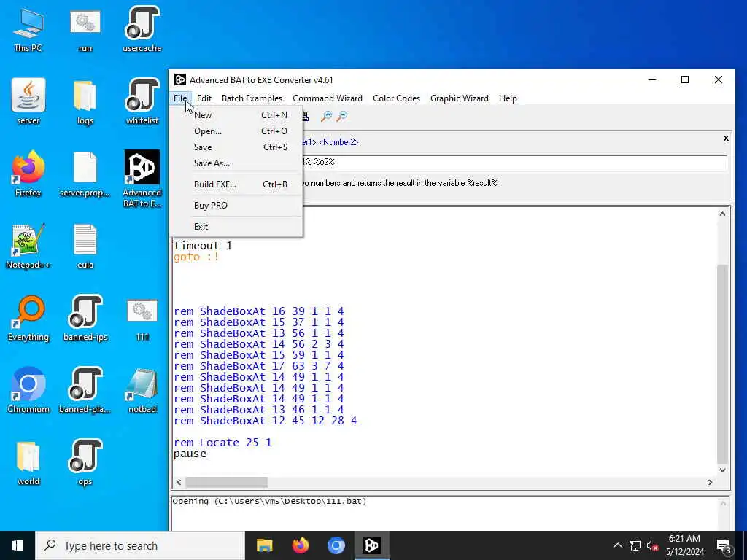
Task: Open This PC desktop icon
Action: 28,30
